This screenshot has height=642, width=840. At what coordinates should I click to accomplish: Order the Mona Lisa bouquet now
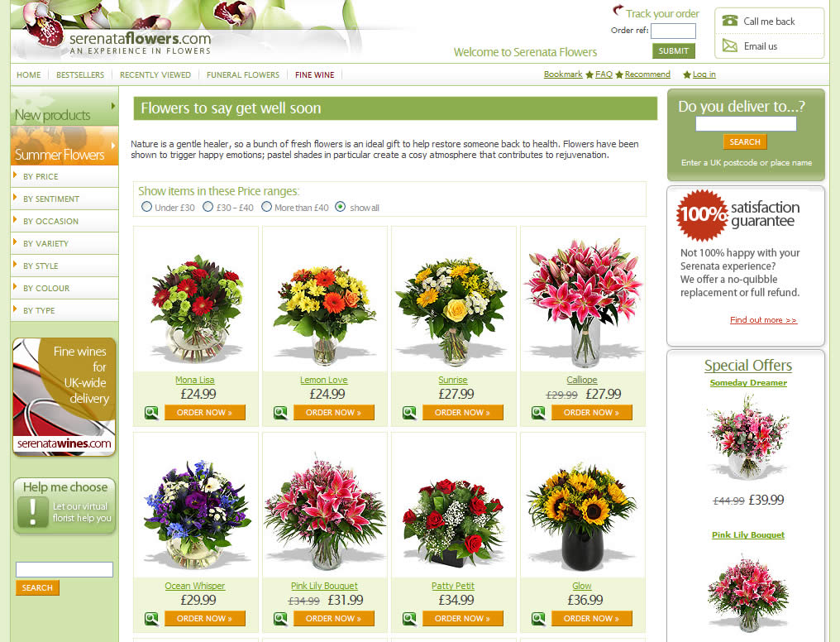(x=205, y=413)
